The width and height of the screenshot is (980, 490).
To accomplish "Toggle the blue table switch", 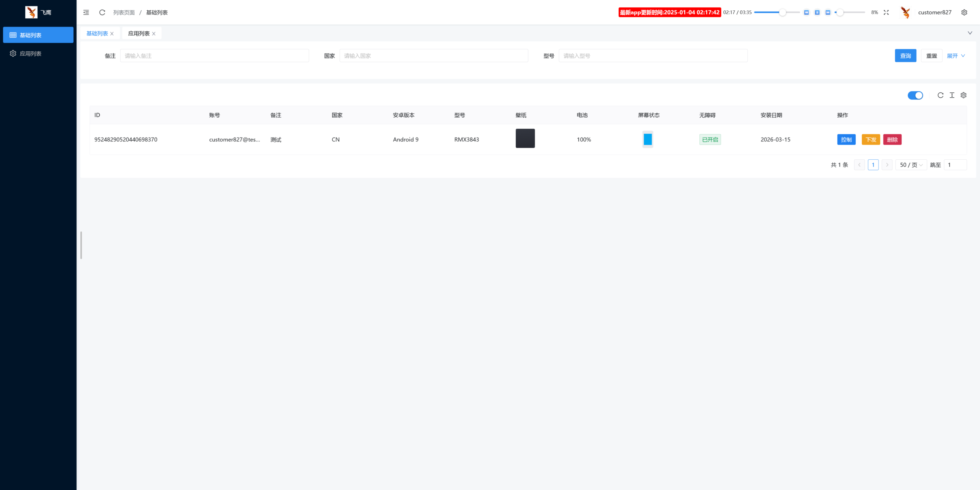I will [x=915, y=95].
